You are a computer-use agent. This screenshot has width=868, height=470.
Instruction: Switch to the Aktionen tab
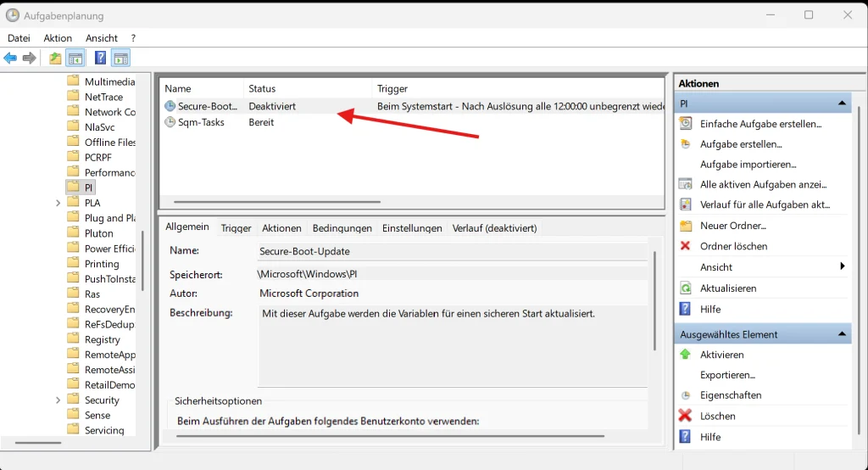281,228
